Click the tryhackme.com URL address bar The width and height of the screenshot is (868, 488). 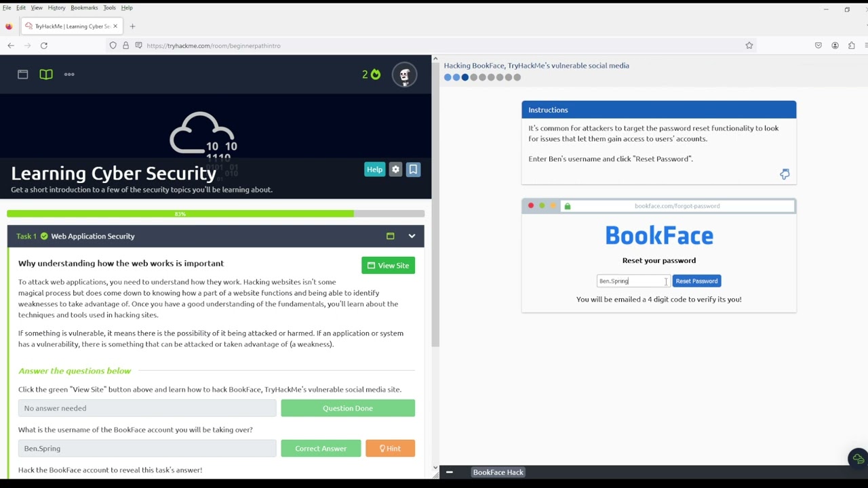[x=434, y=45]
